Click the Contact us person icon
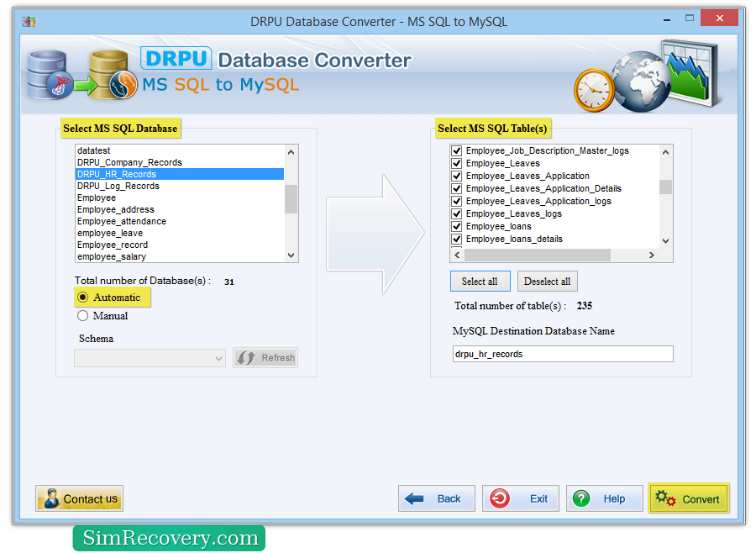Viewport: 756px width, 553px height. [x=51, y=498]
